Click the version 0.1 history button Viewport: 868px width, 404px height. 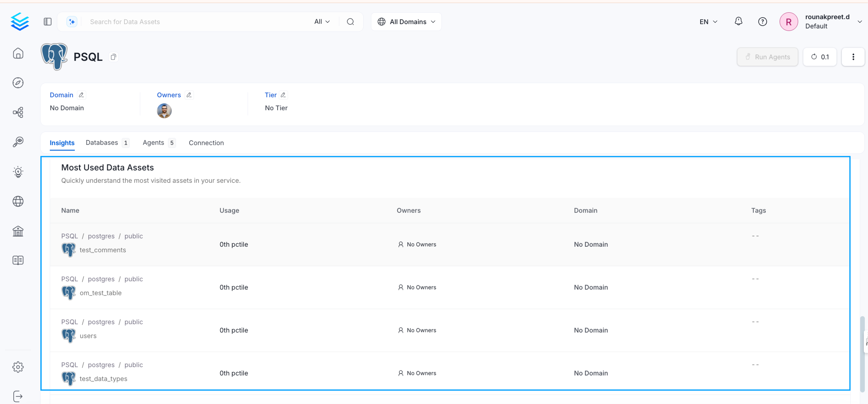coord(819,57)
